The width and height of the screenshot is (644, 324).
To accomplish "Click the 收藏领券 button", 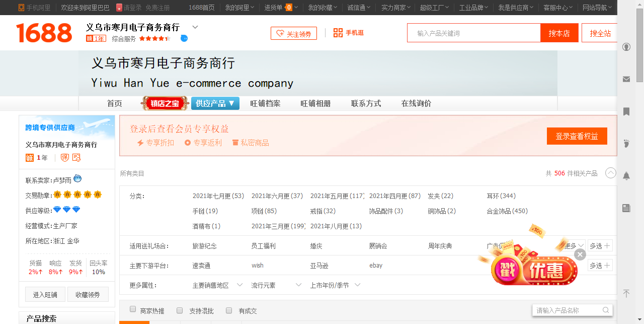I will [88, 295].
